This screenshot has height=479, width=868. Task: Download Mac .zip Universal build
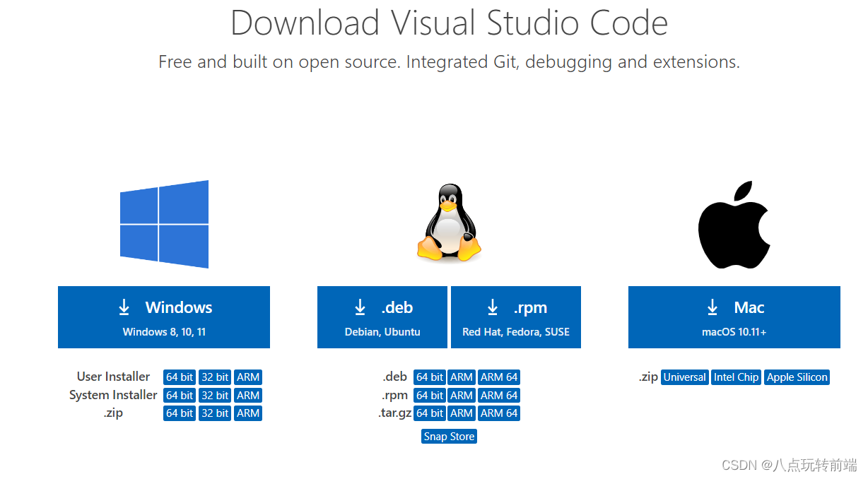[684, 377]
